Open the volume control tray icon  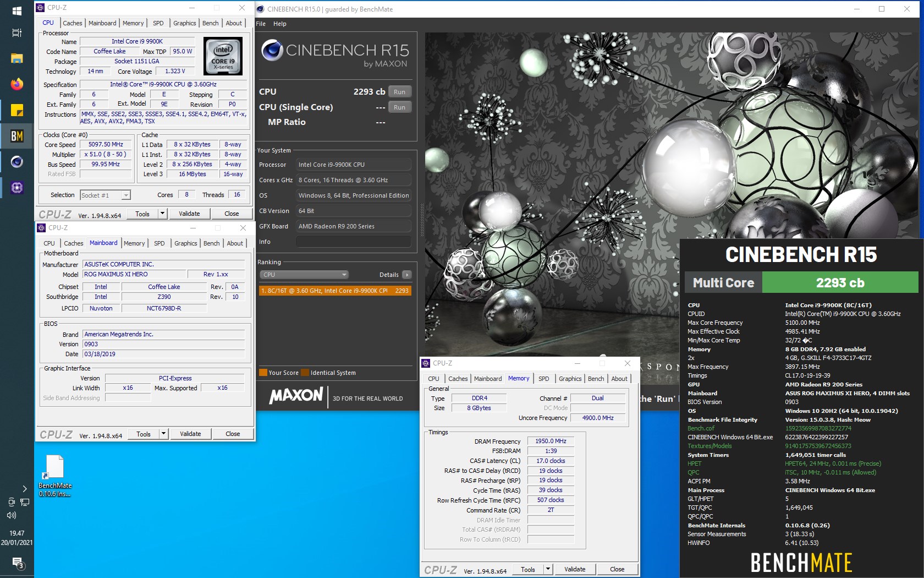[x=11, y=515]
